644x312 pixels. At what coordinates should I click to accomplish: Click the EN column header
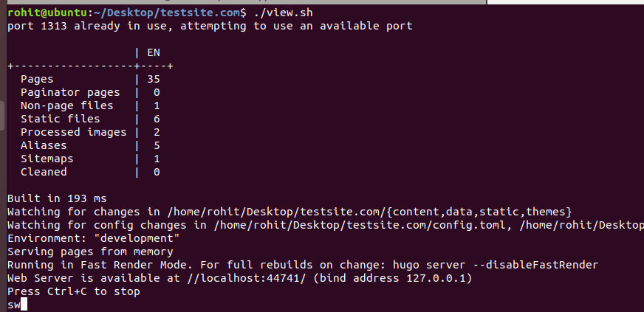click(x=153, y=53)
